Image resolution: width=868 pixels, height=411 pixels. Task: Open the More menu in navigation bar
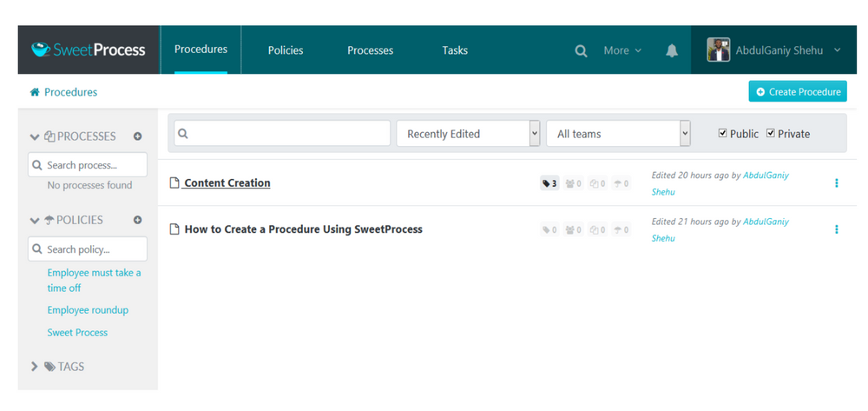[x=622, y=50]
